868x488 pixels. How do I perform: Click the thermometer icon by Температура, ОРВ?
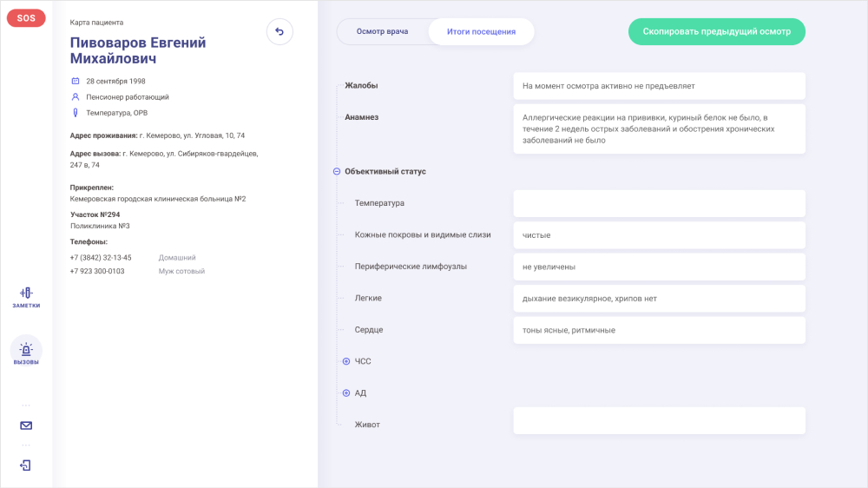click(x=76, y=113)
